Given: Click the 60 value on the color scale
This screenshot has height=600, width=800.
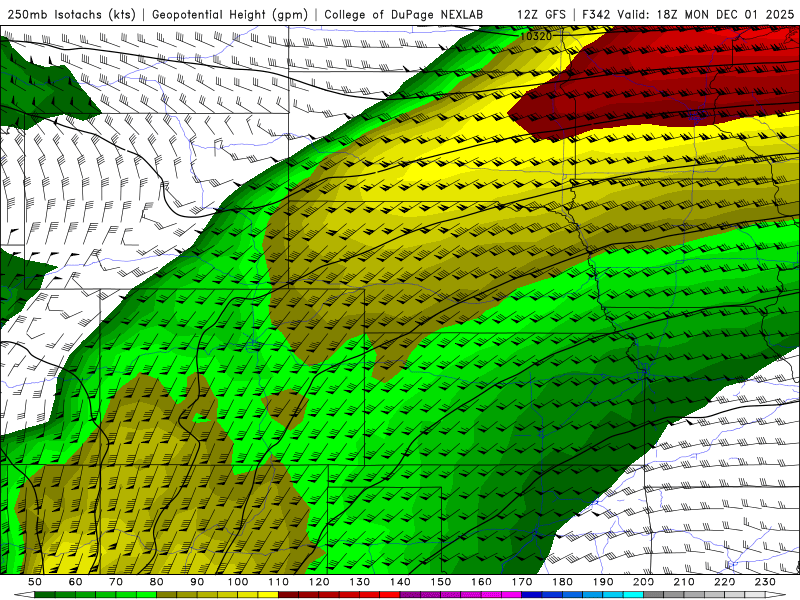Looking at the screenshot, I should coord(76,582).
